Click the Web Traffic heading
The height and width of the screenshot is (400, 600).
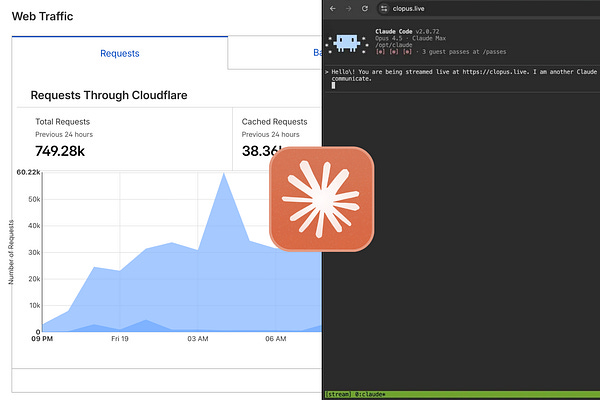pos(42,16)
